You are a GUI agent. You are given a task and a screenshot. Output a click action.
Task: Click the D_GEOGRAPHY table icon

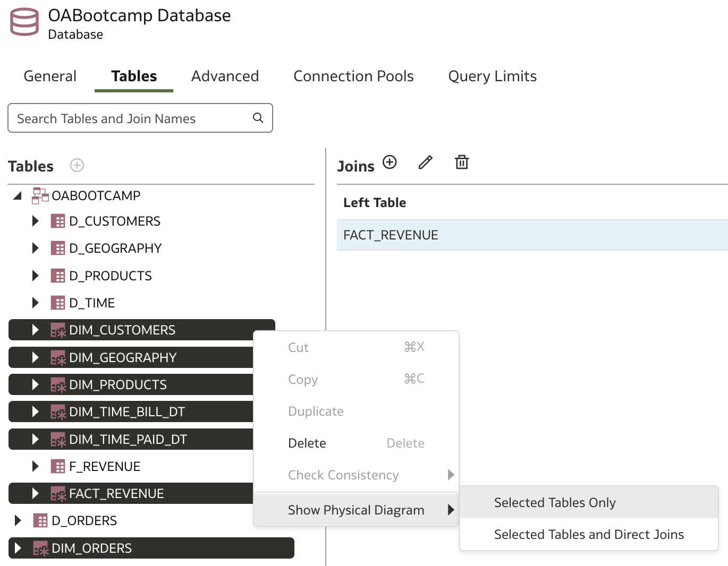[x=58, y=248]
